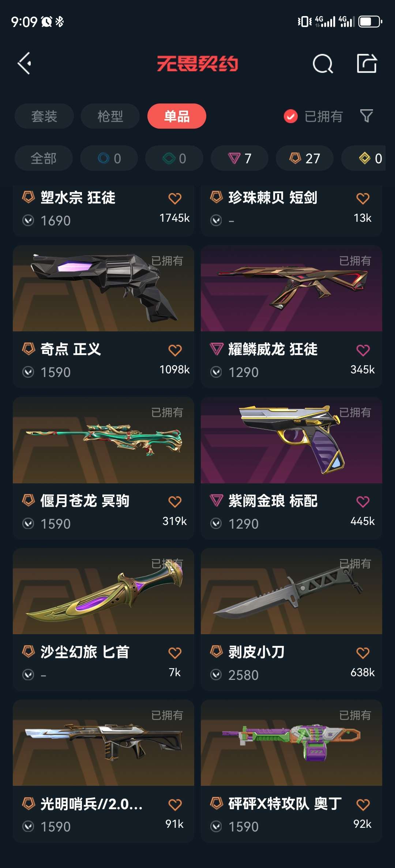Image resolution: width=395 pixels, height=868 pixels.
Task: Switch to the 套装 tab
Action: coord(44,116)
